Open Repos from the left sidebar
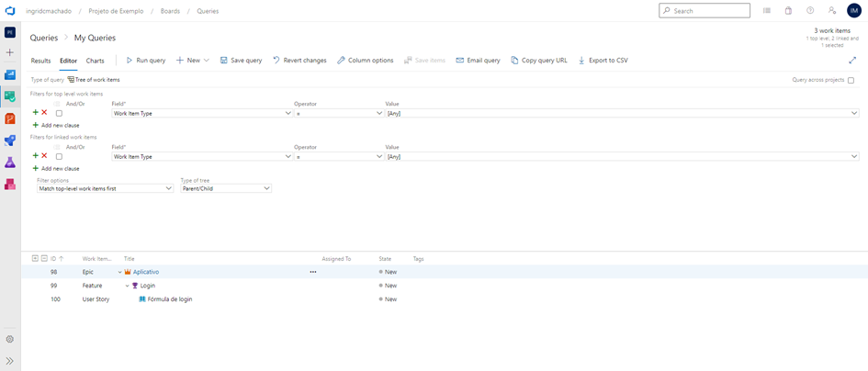 pyautogui.click(x=10, y=118)
